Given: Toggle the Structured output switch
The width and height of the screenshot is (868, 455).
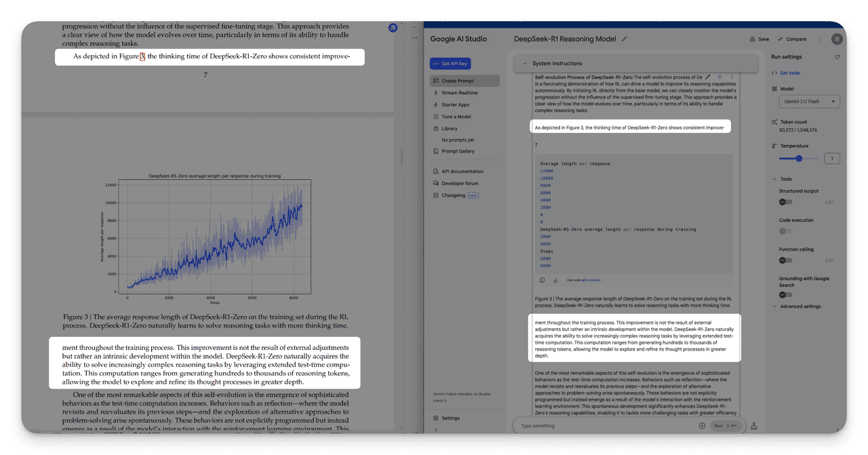Looking at the screenshot, I should tap(785, 202).
